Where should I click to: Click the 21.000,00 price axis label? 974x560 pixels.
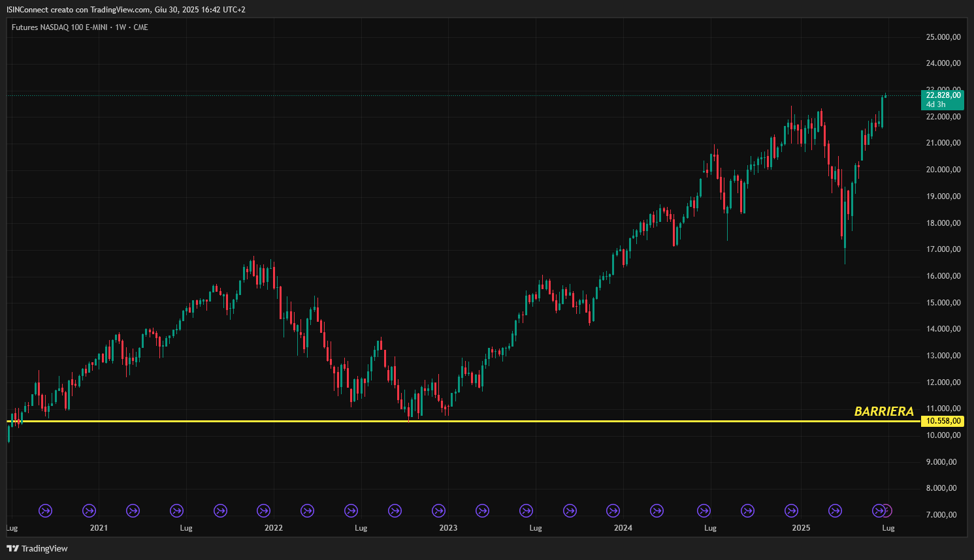943,143
